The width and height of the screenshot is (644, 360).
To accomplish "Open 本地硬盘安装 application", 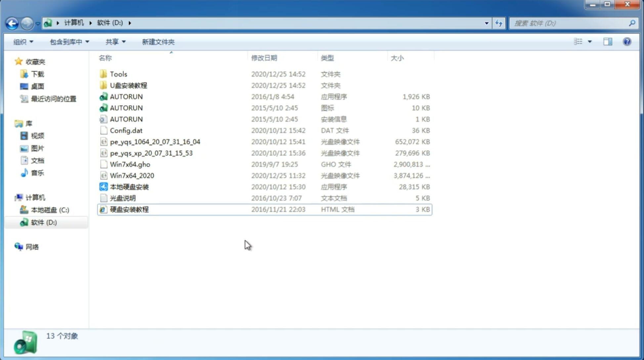I will click(129, 187).
